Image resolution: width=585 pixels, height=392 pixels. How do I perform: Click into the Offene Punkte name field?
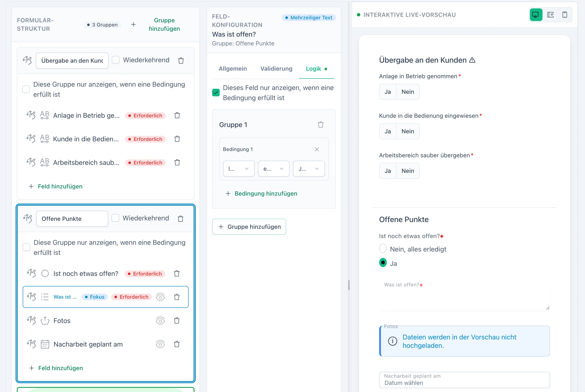[72, 219]
